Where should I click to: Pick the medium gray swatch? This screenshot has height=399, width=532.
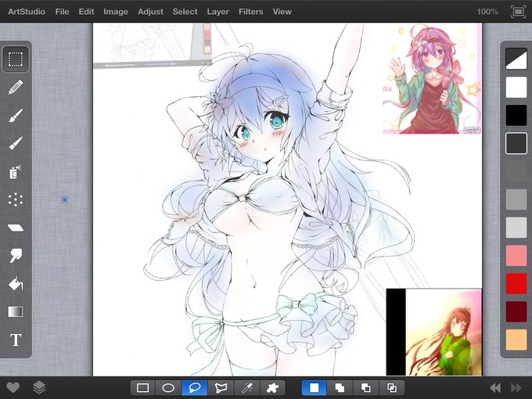click(516, 199)
